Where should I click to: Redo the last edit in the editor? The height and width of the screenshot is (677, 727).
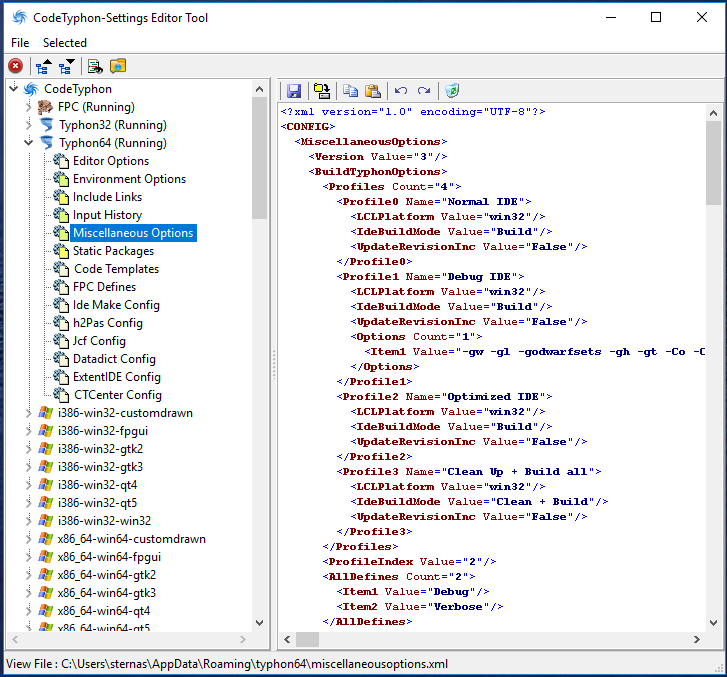tap(424, 91)
